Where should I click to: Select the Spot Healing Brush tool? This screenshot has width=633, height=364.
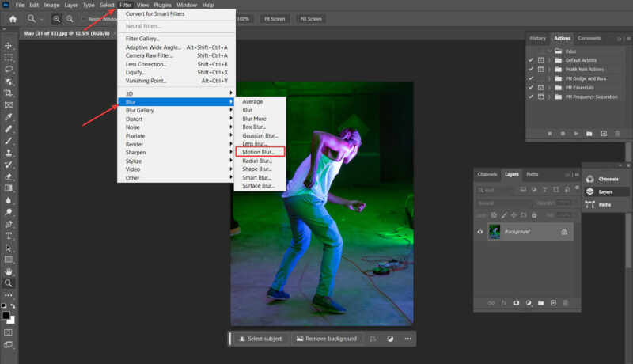click(x=8, y=129)
